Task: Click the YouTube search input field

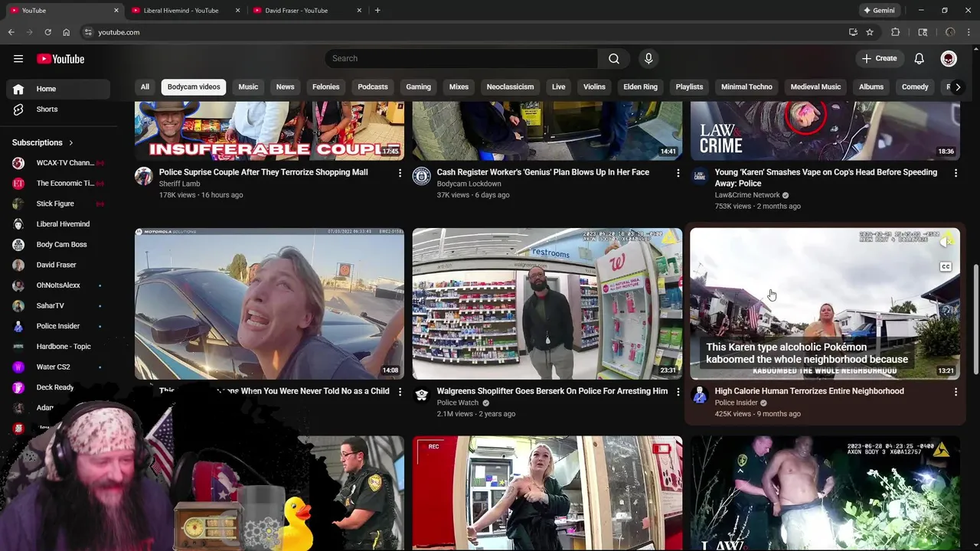Action: coord(461,59)
